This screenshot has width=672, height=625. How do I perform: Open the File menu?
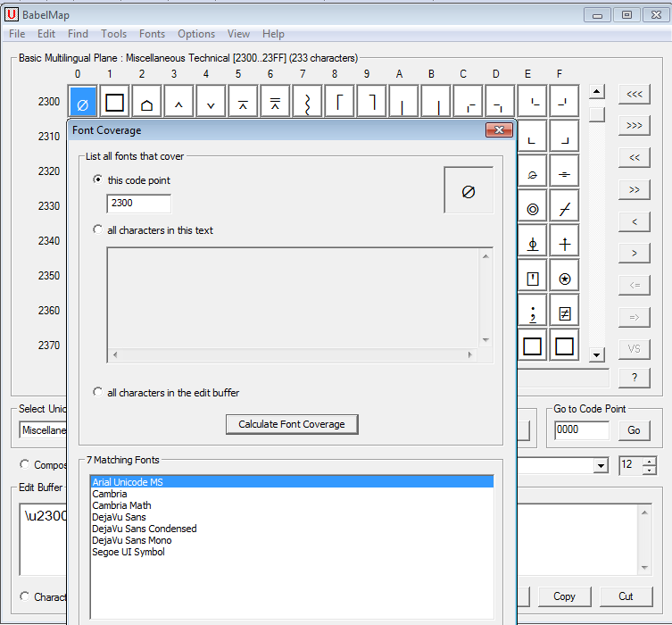17,34
